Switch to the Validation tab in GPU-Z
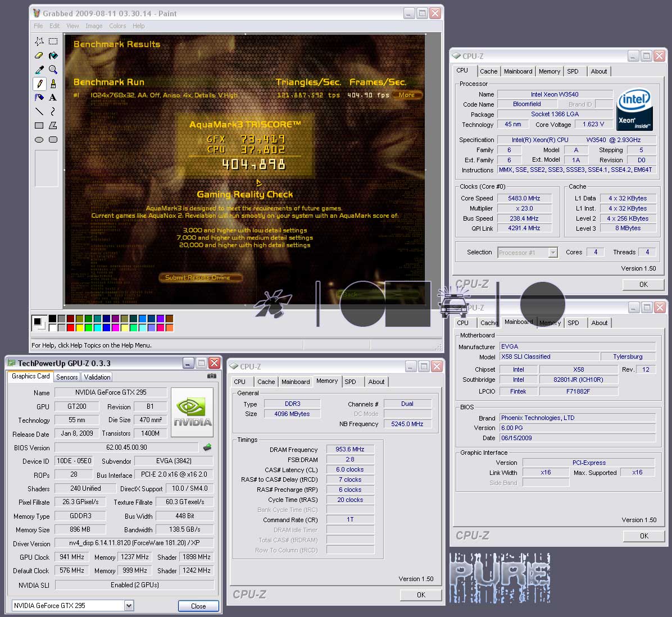The height and width of the screenshot is (617, 672). coord(97,377)
